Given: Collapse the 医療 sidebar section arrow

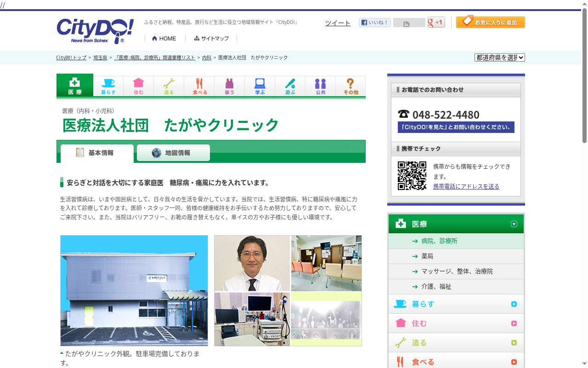Looking at the screenshot, I should [514, 224].
